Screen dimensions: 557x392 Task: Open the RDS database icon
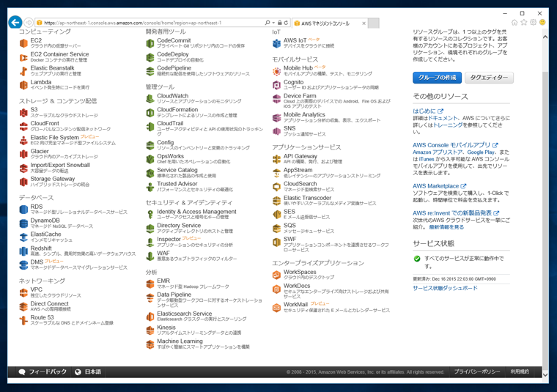click(23, 210)
